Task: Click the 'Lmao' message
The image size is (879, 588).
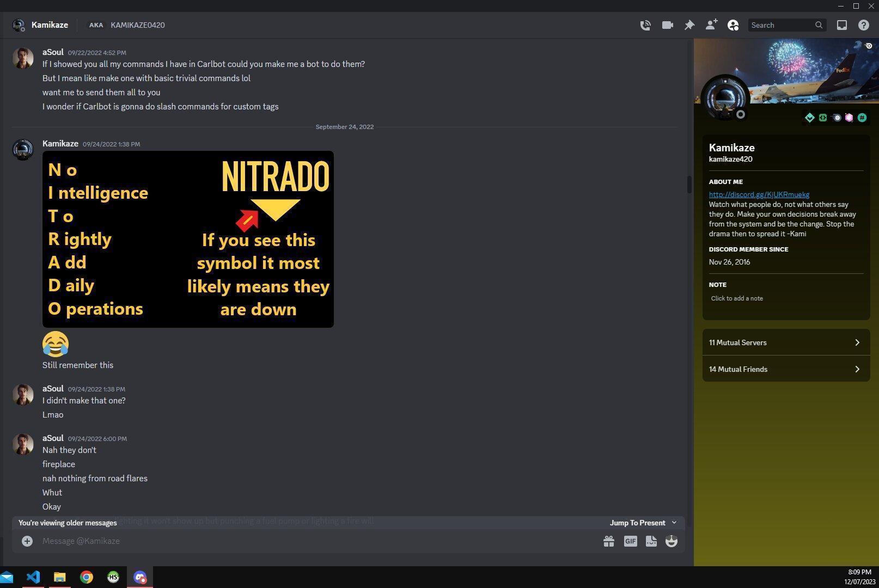Action: pyautogui.click(x=53, y=415)
